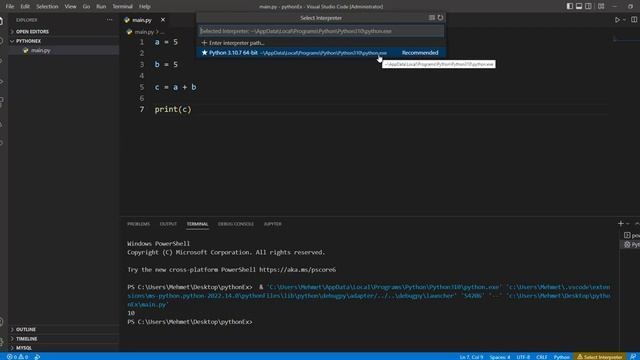Screen dimensions: 640x360
Task: Create new terminal with plus icon
Action: point(620,224)
